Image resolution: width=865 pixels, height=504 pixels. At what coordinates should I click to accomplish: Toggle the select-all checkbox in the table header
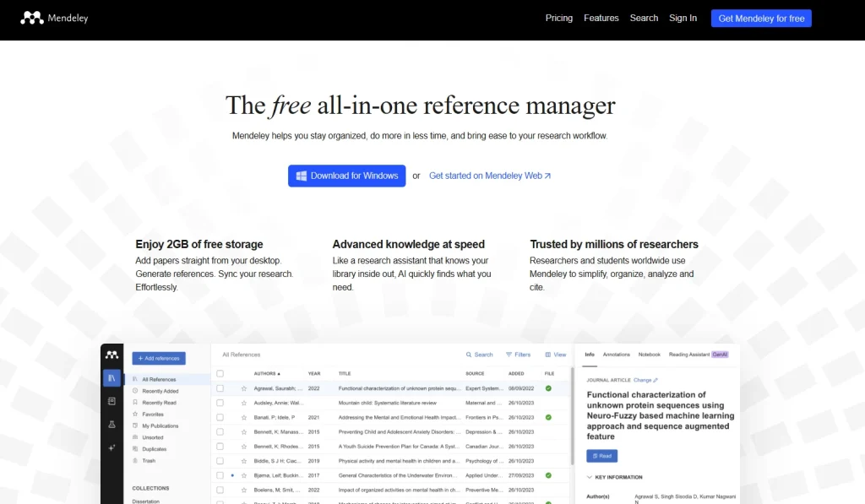[x=220, y=373]
